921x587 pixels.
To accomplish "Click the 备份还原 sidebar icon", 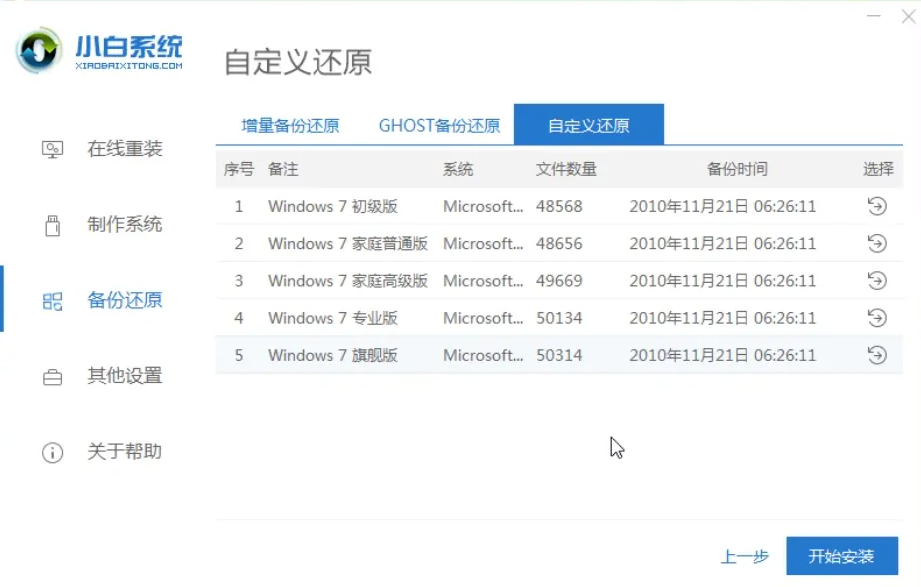I will click(52, 301).
